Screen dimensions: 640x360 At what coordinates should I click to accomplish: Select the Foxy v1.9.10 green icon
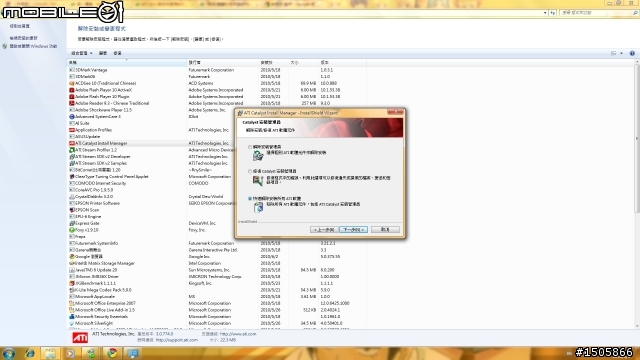[71, 230]
